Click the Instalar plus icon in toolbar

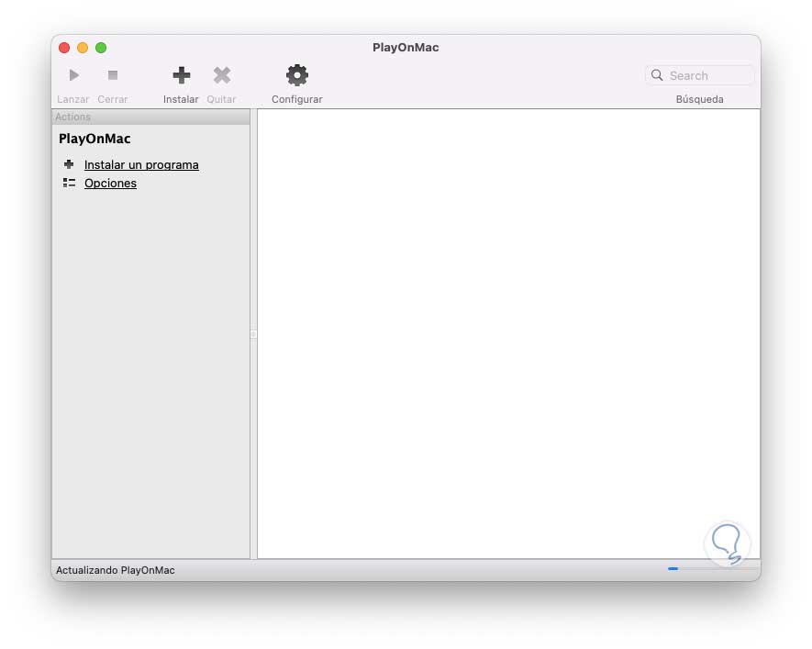[x=182, y=75]
